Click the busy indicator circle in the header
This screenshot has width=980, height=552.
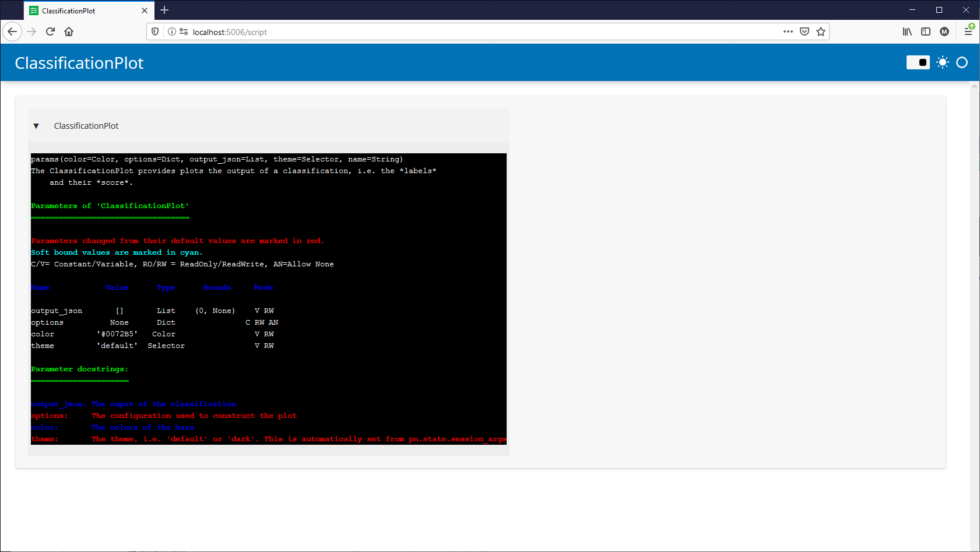pyautogui.click(x=962, y=62)
